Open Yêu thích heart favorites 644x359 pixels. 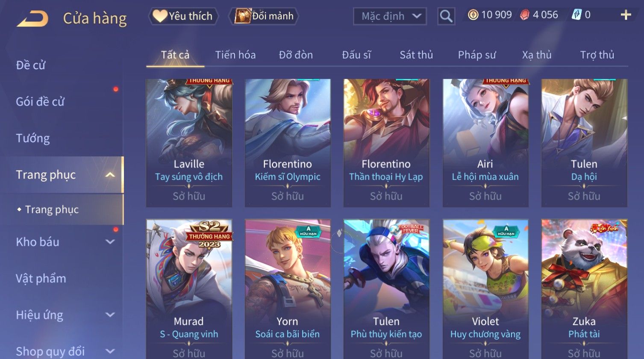pyautogui.click(x=183, y=16)
